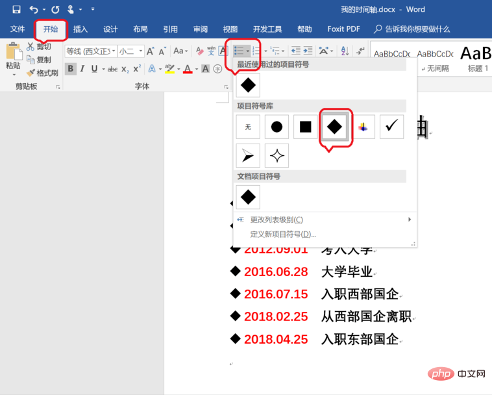The image size is (492, 395).
Task: Open clipboard pane launcher 剪贴板
Action: [x=58, y=87]
